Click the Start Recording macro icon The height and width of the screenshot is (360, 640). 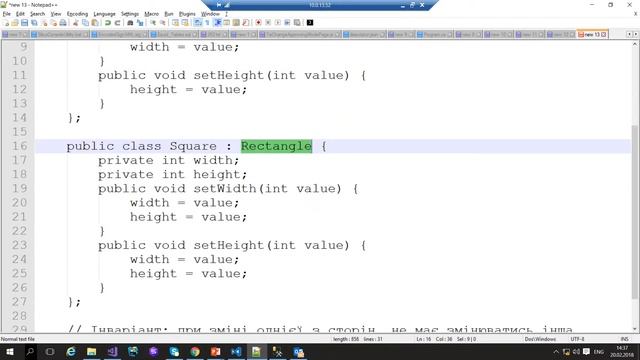[x=258, y=23]
